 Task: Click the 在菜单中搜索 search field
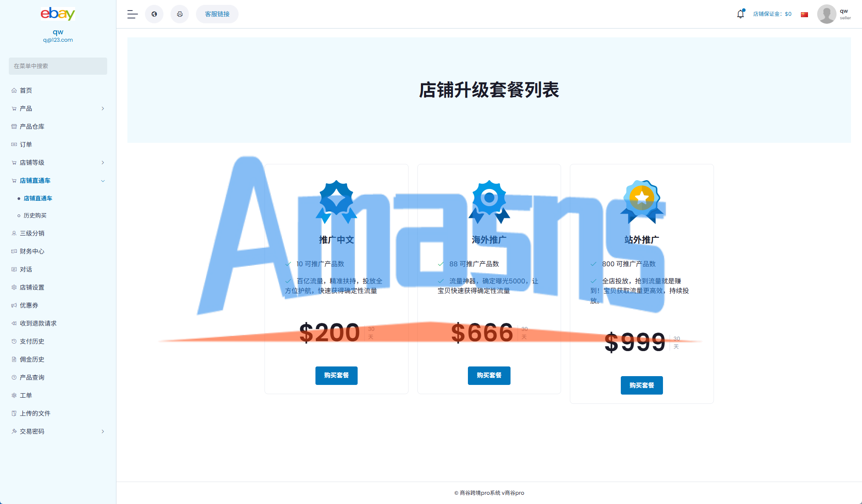click(58, 66)
